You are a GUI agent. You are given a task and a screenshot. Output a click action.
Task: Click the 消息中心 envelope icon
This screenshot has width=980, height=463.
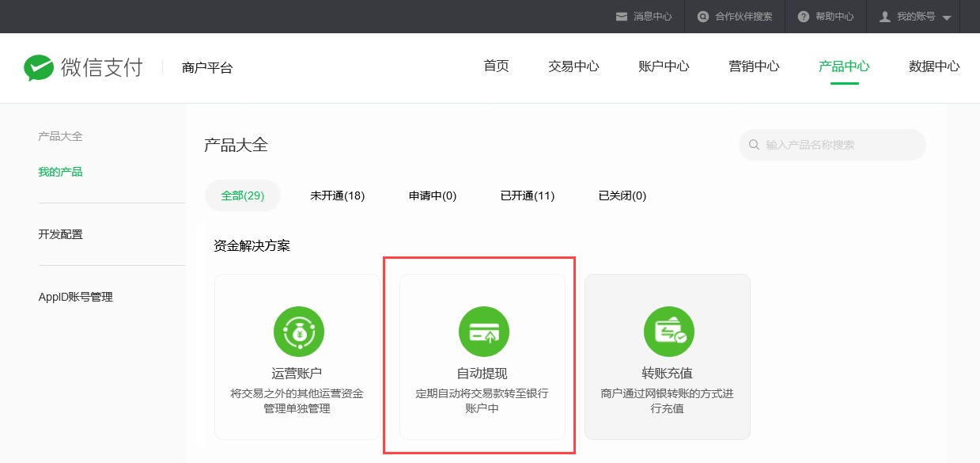click(622, 17)
